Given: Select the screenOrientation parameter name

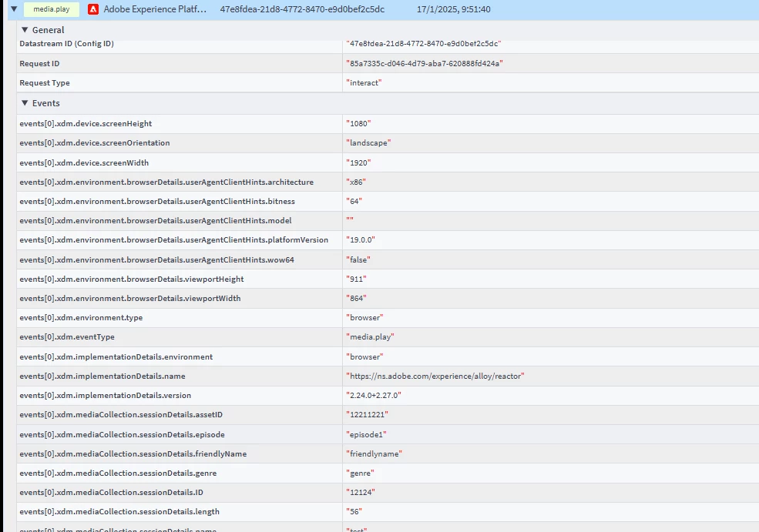Looking at the screenshot, I should tap(94, 142).
